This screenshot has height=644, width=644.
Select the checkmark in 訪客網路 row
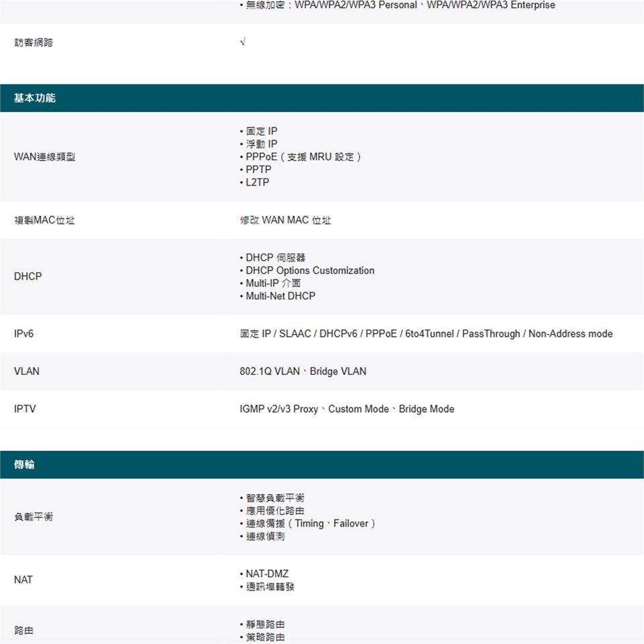coord(242,43)
